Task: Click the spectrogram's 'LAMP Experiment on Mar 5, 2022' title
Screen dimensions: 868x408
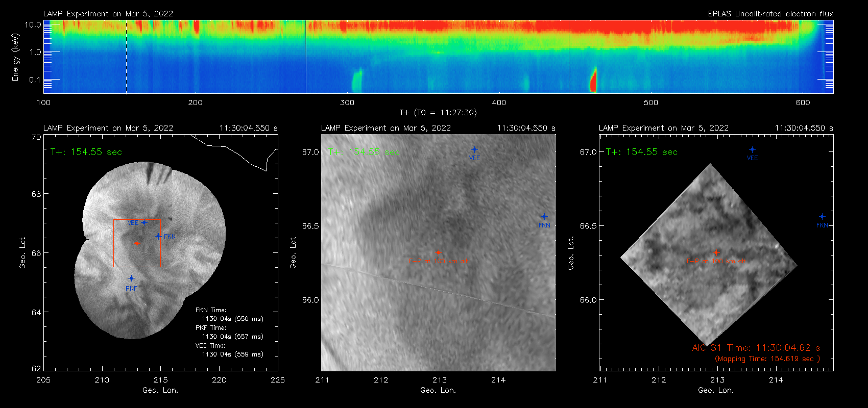Action: point(108,14)
